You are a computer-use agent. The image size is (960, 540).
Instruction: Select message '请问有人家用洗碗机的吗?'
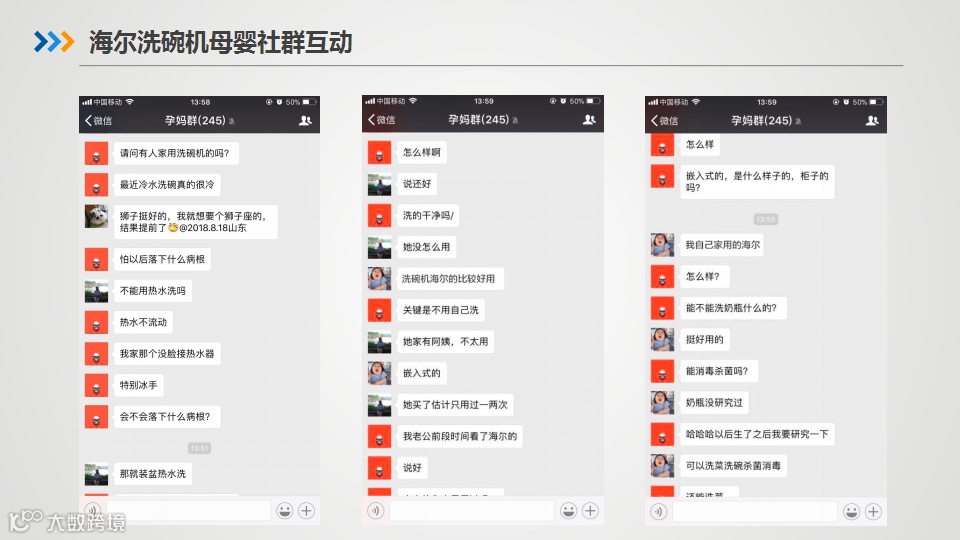pos(176,153)
